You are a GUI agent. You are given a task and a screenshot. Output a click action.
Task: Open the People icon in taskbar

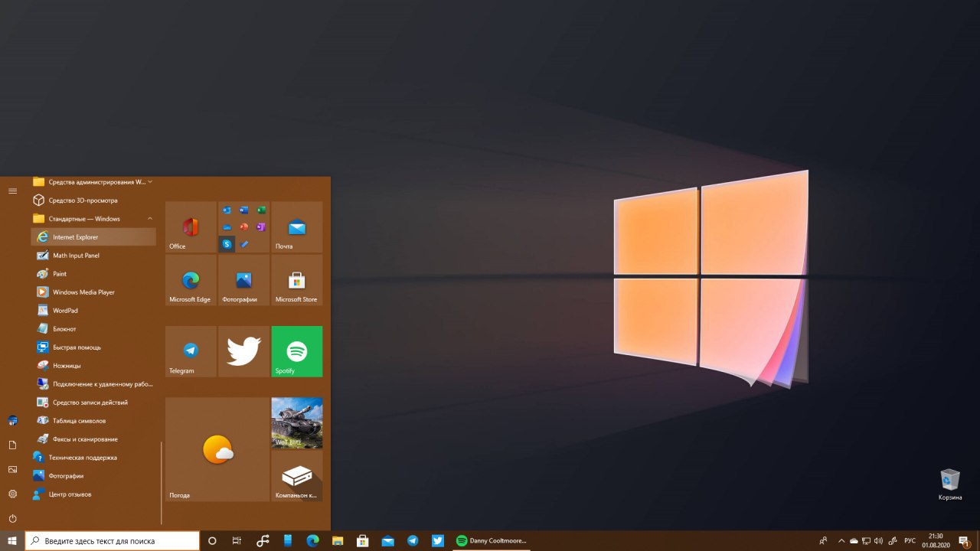pyautogui.click(x=823, y=541)
